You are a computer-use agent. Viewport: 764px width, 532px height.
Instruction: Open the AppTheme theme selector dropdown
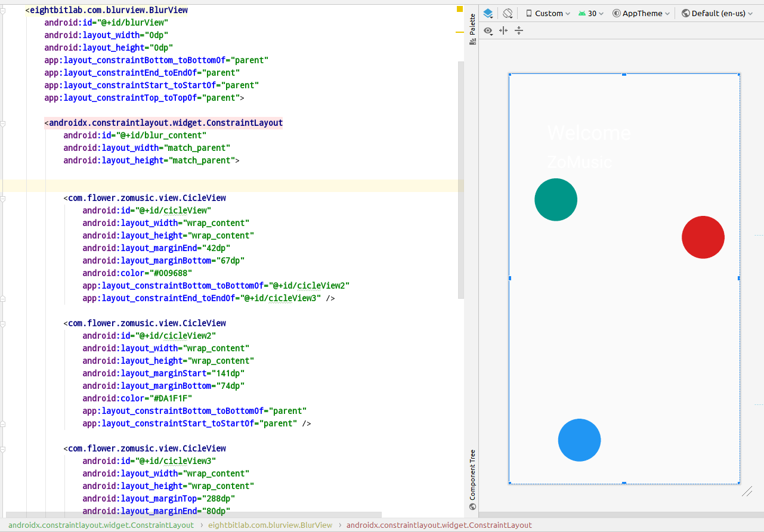coord(641,13)
